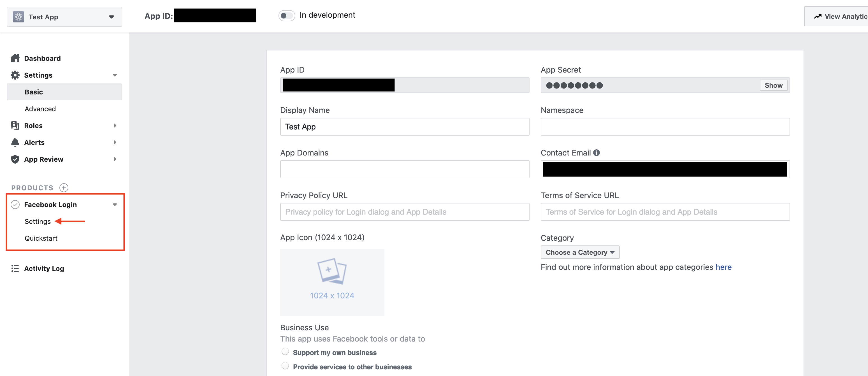
Task: Upload an app icon image
Action: (332, 282)
